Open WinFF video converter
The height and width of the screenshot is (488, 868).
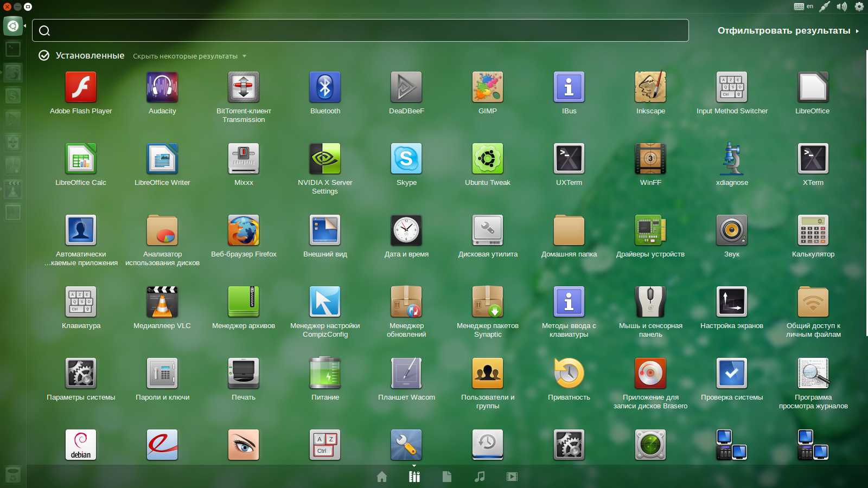pos(650,159)
